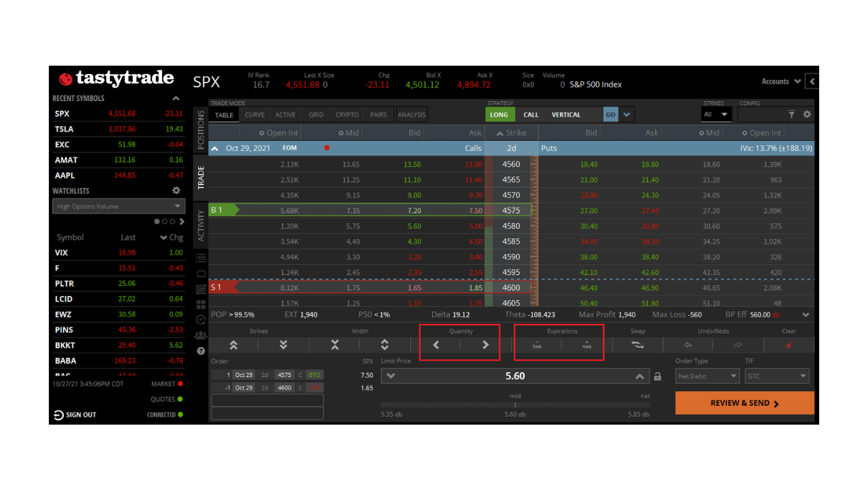
Task: Select the VERTICAL strategy button
Action: pos(575,115)
